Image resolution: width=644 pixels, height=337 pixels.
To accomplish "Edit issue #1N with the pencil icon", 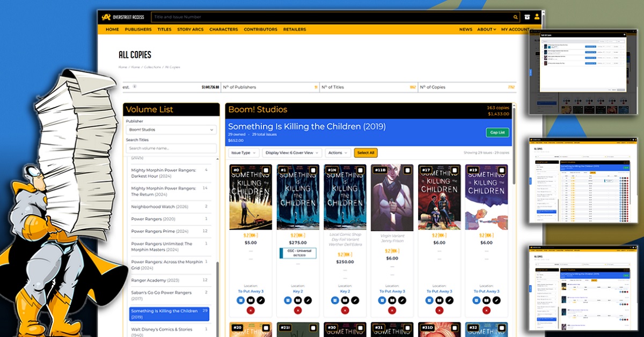I will [355, 299].
